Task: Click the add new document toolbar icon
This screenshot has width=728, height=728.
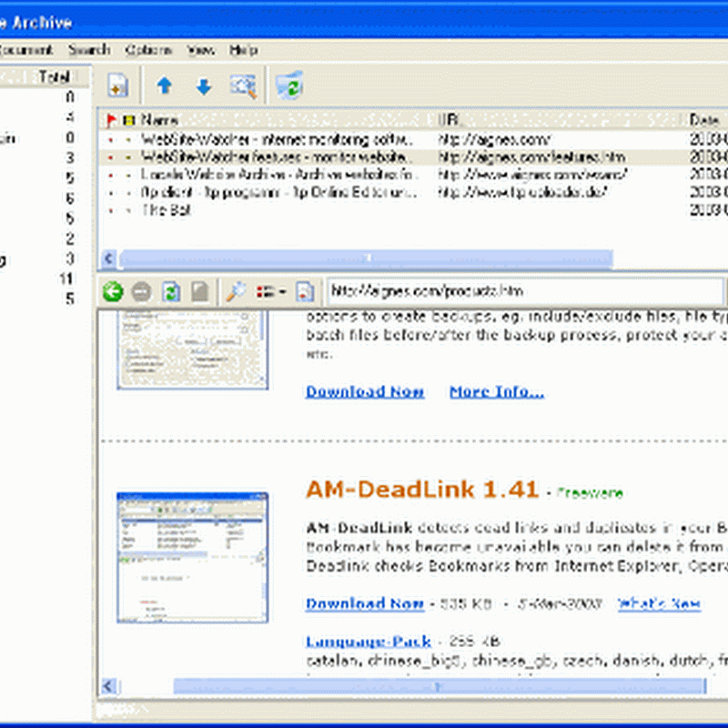Action: point(118,86)
